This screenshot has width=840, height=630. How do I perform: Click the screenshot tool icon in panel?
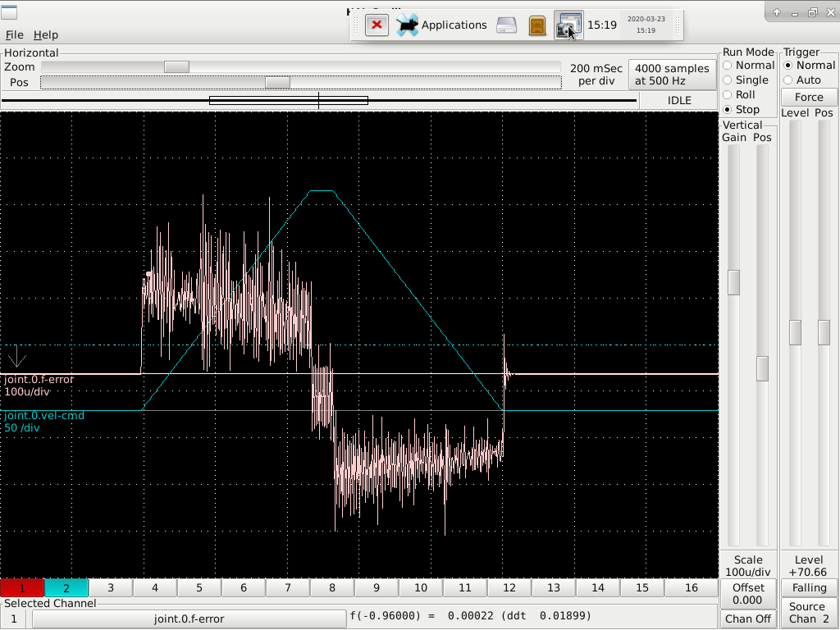(568, 25)
